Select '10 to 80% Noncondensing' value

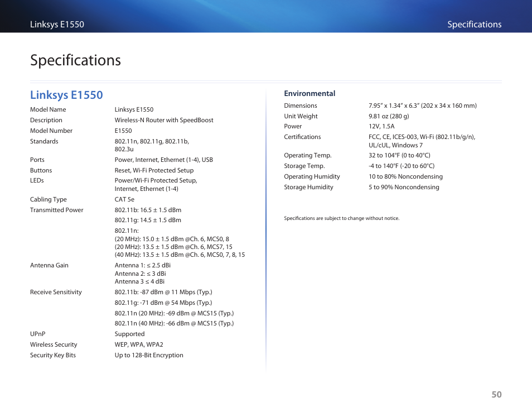[x=405, y=176]
